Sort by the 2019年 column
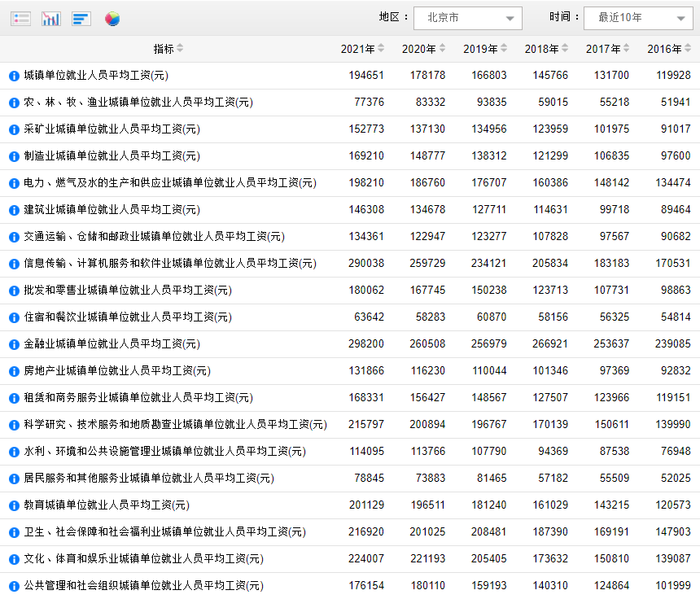 click(504, 48)
